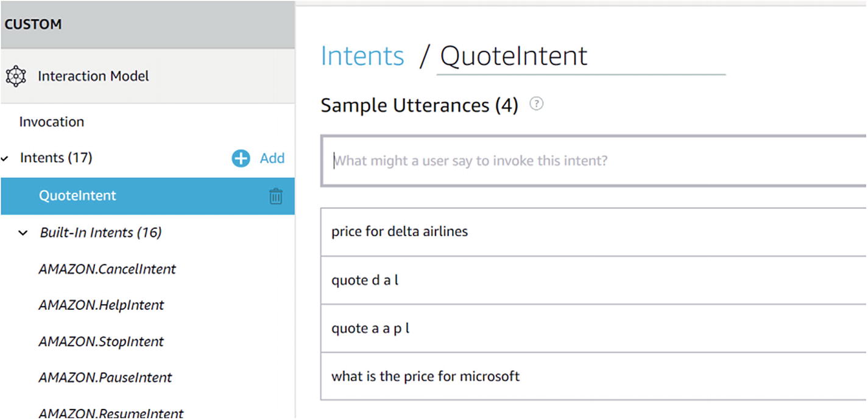Select QuoteIntent in the sidebar
868x420 pixels.
[x=77, y=196]
